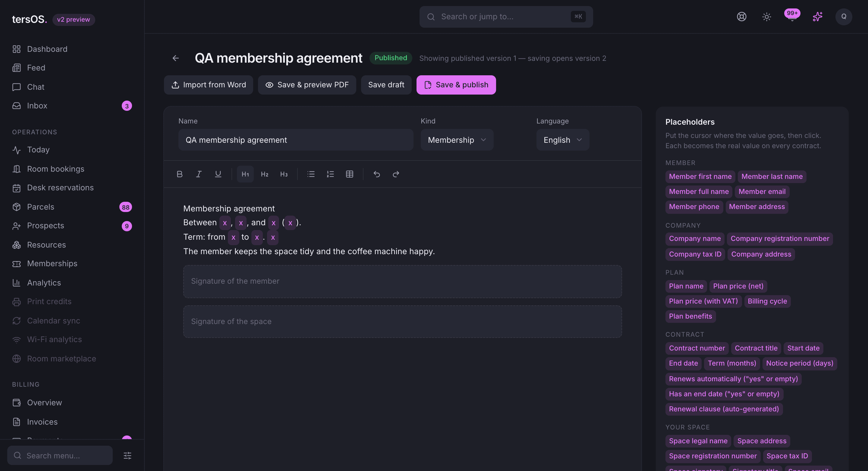Screen dimensions: 868x471
Task: Click Import from Word button
Action: click(x=209, y=85)
